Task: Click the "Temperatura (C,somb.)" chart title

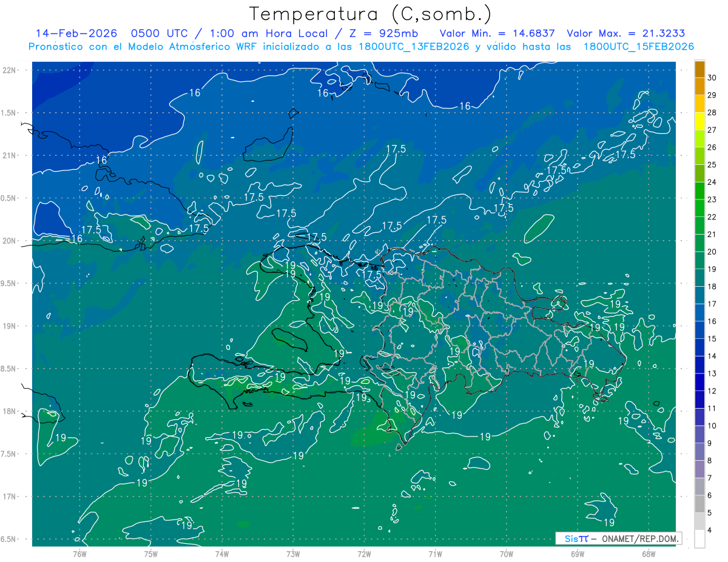Action: coord(371,14)
